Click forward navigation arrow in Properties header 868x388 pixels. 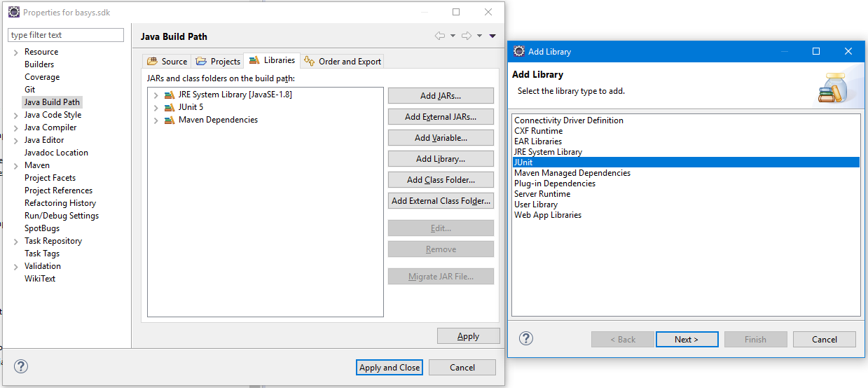point(467,36)
